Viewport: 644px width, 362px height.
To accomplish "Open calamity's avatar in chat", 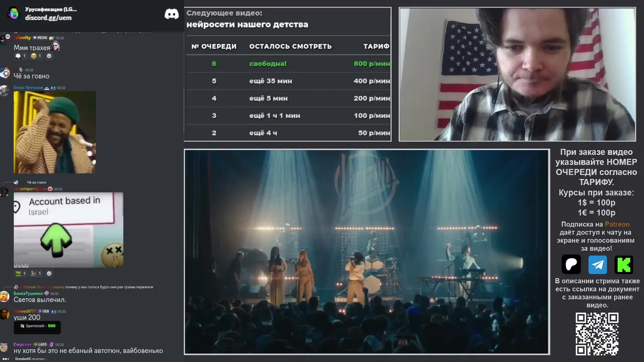I will (5, 39).
